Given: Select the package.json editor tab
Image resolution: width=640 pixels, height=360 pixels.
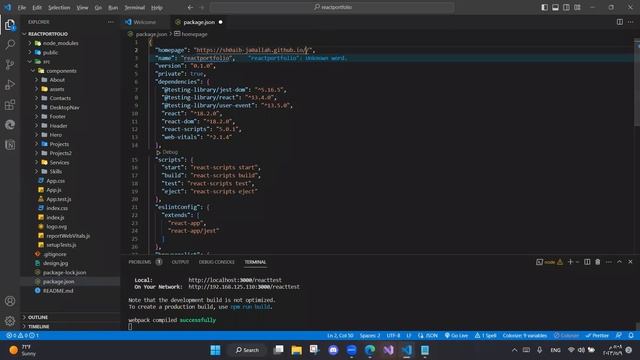Looking at the screenshot, I should [199, 22].
